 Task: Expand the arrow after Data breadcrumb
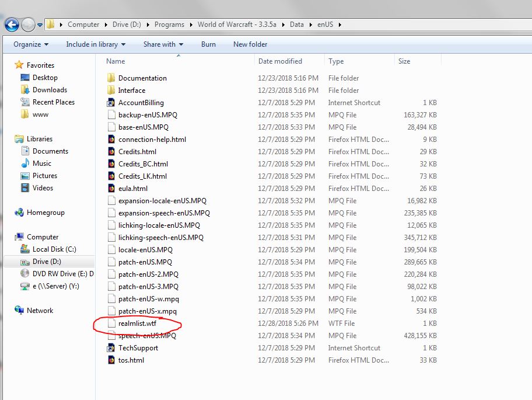pyautogui.click(x=310, y=25)
